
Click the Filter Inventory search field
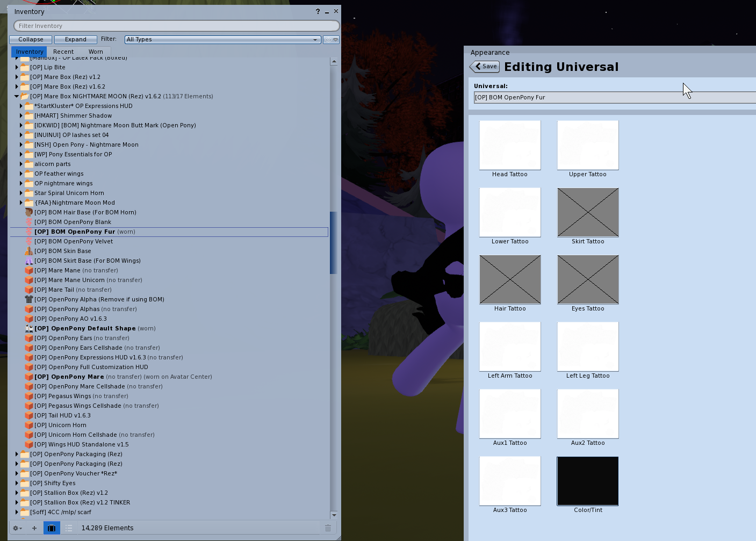[x=176, y=26]
